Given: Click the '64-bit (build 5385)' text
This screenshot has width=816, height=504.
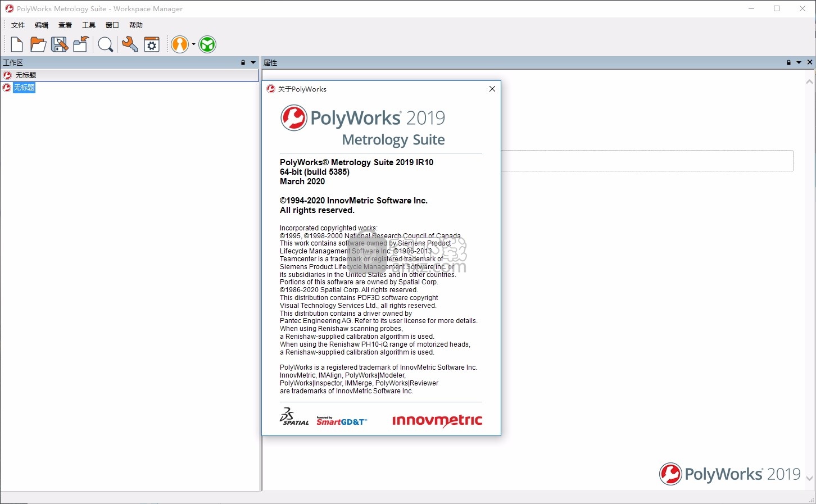Looking at the screenshot, I should 315,172.
